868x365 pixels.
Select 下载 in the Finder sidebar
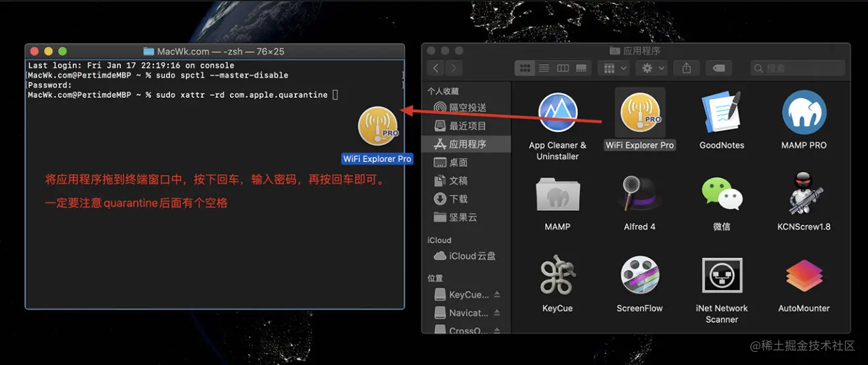coord(467,199)
